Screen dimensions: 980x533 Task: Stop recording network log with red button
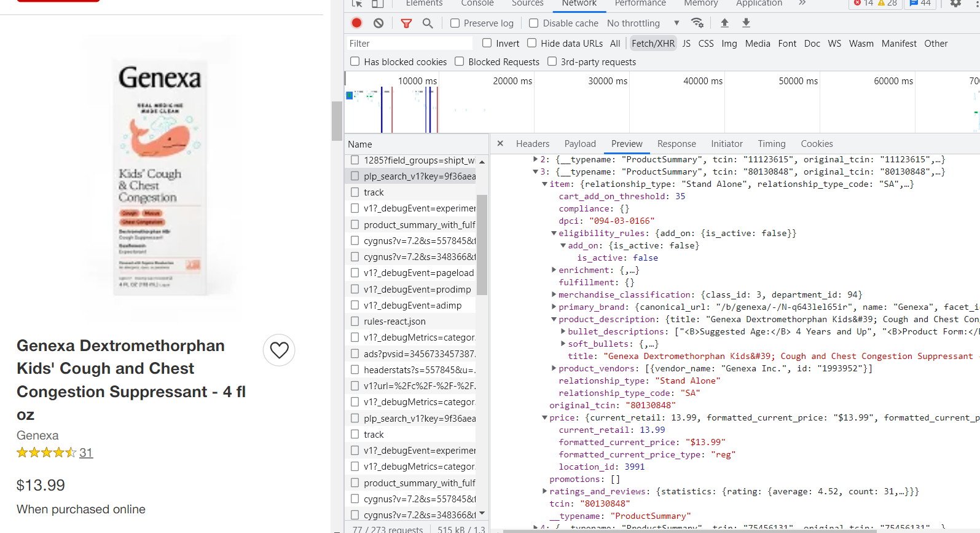356,23
